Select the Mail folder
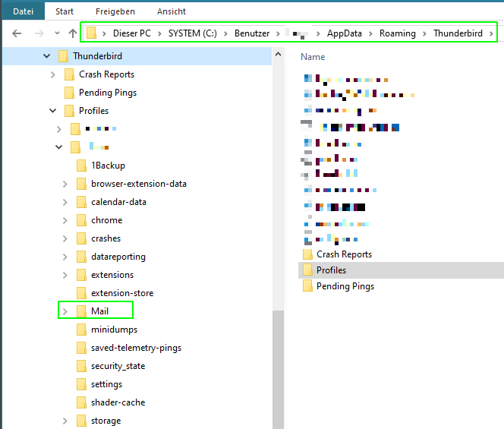The image size is (504, 429). point(99,311)
